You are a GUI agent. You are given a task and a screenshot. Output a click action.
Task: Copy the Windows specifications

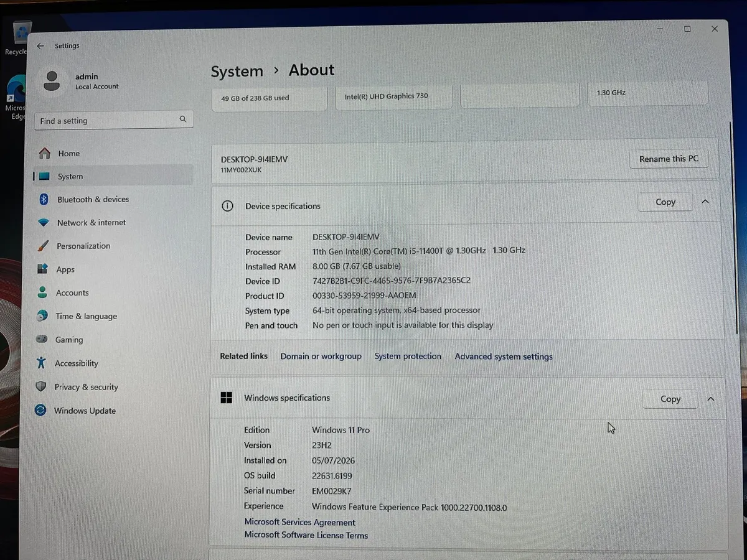point(670,399)
